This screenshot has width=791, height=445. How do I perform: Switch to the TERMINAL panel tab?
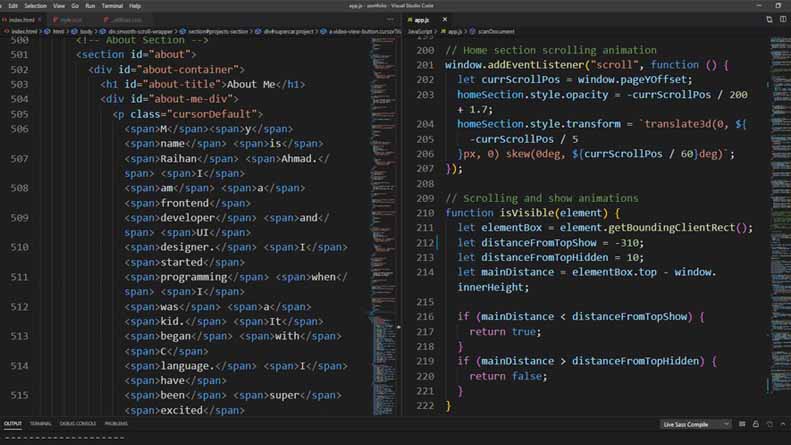(40, 424)
